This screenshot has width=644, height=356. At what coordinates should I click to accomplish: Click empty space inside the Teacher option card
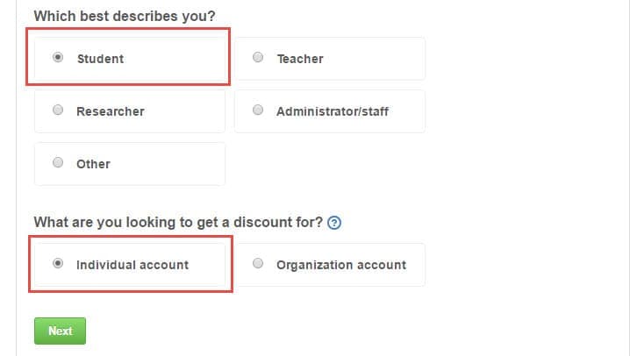(377, 59)
